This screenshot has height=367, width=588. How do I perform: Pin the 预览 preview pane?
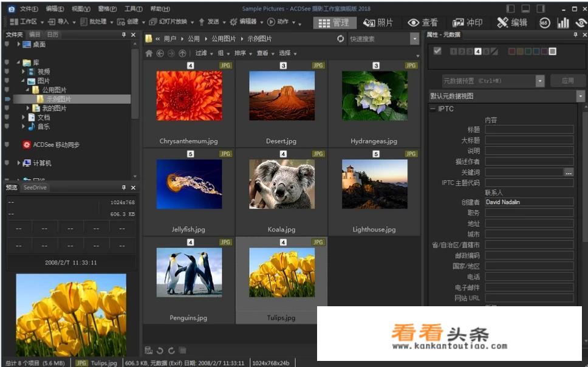click(124, 187)
